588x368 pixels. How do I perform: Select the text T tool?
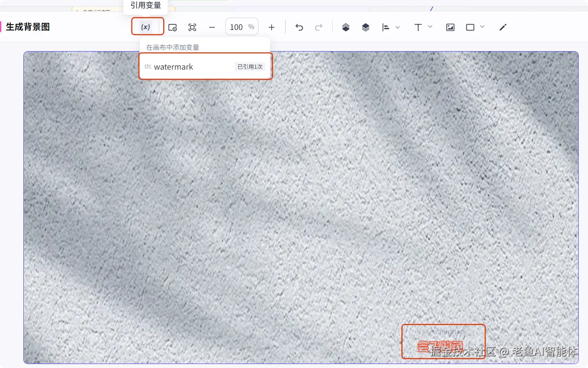click(x=418, y=27)
